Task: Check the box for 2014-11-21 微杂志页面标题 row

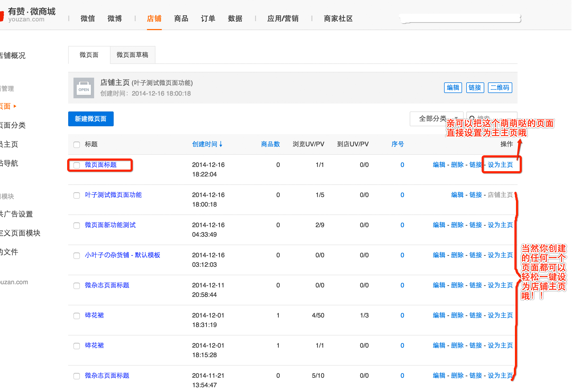Action: 77,376
